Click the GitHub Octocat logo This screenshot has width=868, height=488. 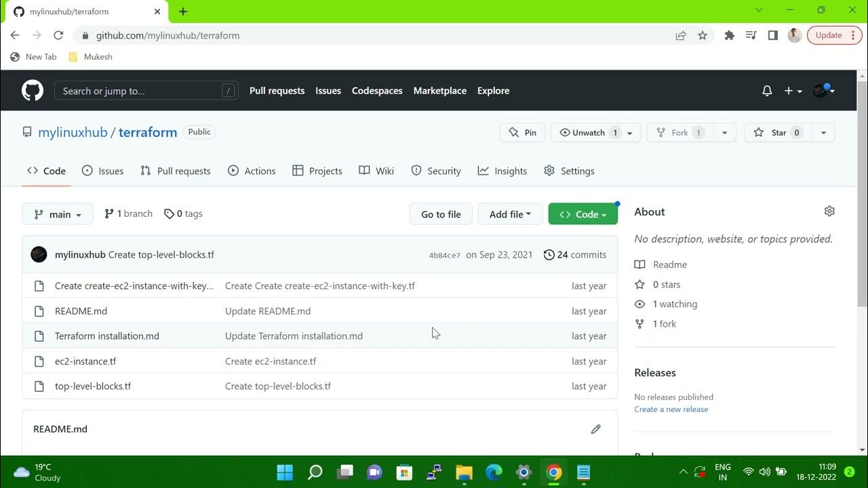tap(33, 91)
